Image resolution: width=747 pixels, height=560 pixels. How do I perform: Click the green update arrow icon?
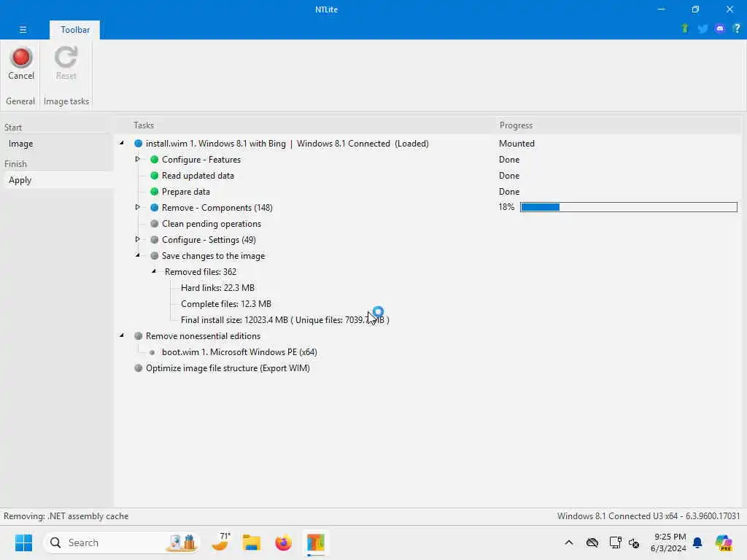tap(684, 28)
